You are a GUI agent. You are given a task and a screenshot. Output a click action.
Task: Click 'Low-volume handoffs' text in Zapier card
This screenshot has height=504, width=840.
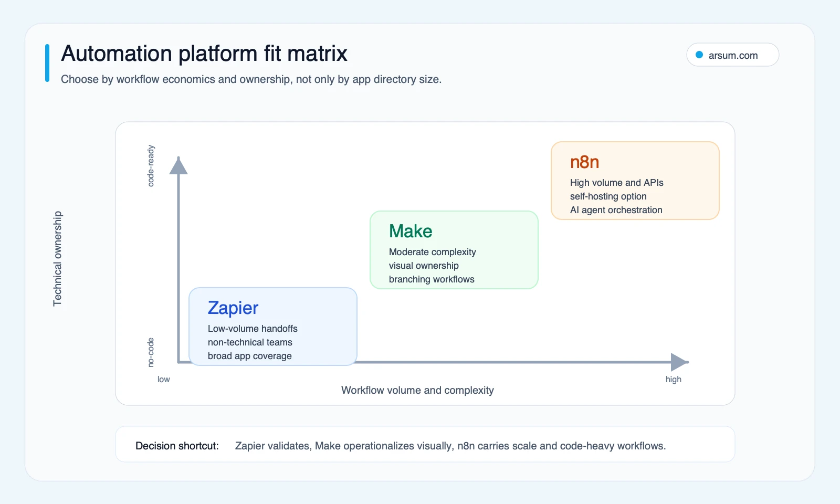tap(253, 329)
